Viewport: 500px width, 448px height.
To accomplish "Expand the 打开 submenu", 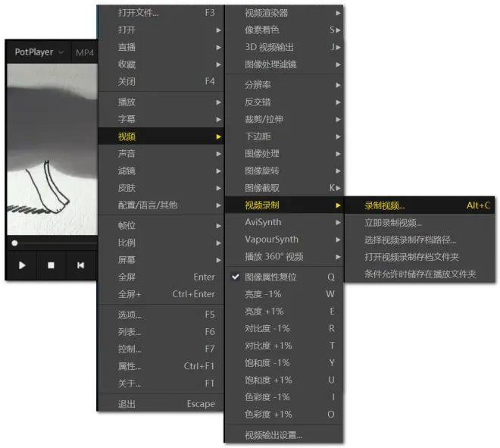I will pyautogui.click(x=161, y=30).
